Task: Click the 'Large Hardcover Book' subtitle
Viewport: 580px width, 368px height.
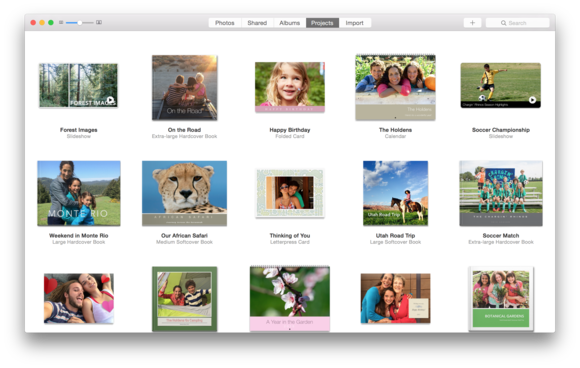Action: click(79, 242)
